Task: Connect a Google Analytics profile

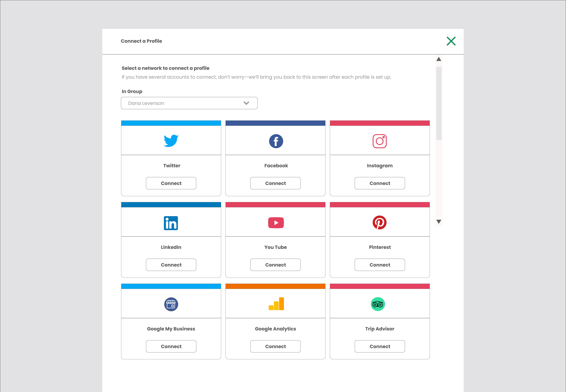Action: point(275,346)
